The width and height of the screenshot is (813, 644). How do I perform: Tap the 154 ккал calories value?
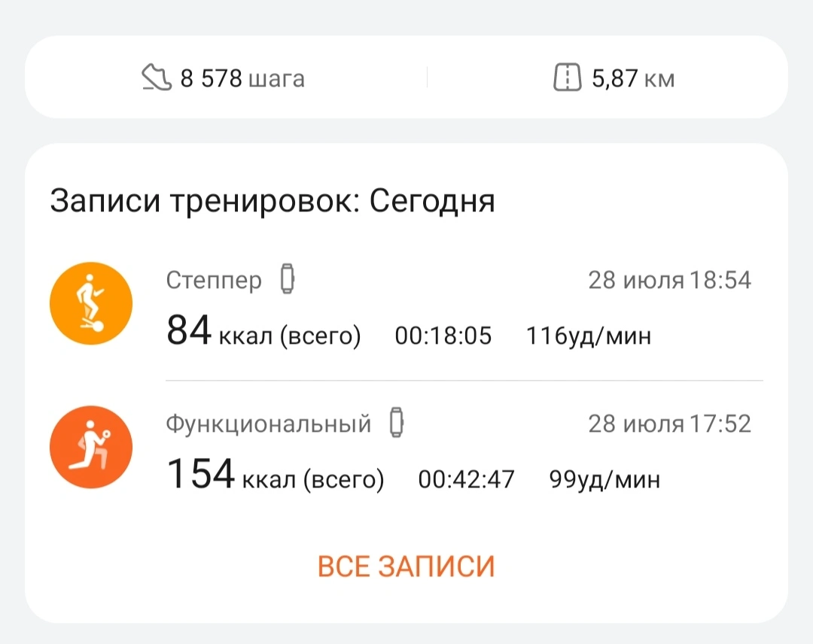[275, 477]
